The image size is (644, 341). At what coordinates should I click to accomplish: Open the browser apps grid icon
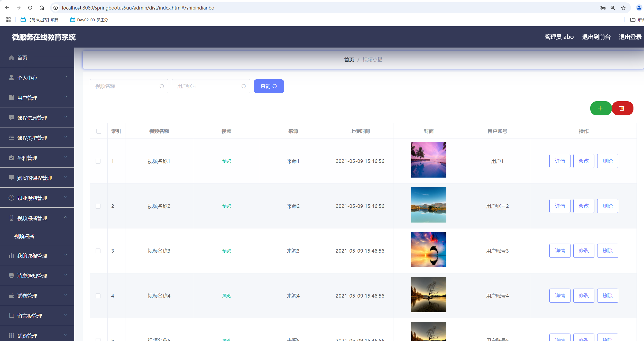[8, 20]
